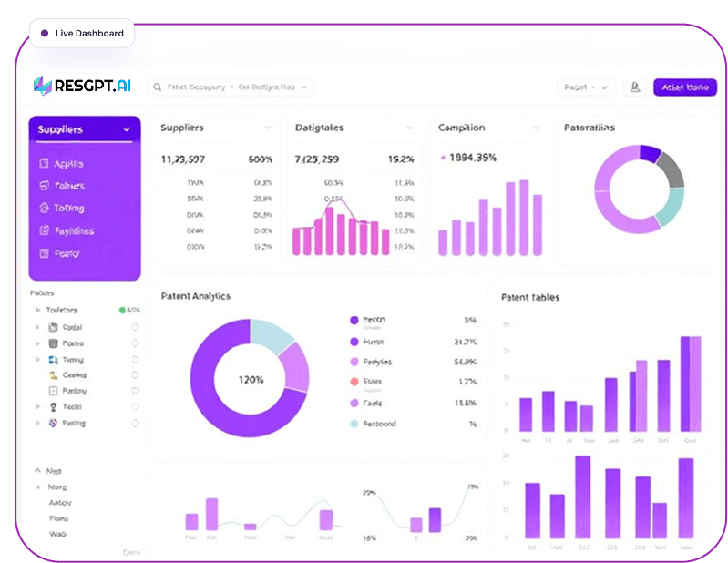Toggle the radio circle on second tree row
The height and width of the screenshot is (563, 728).
point(135,327)
